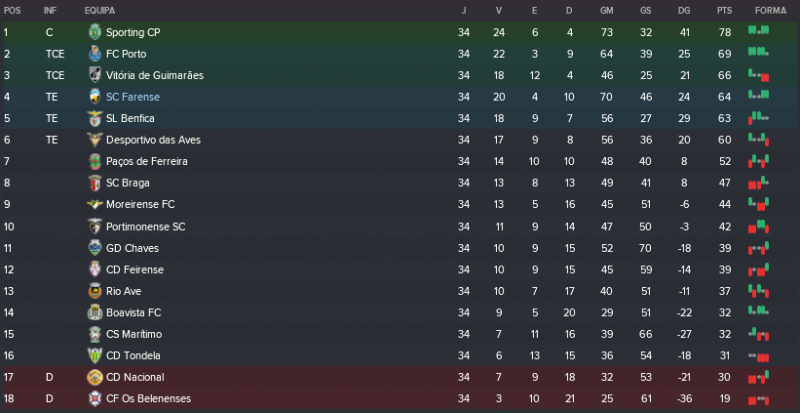Click the GD Chaves club badge
800x413 pixels.
(x=94, y=248)
